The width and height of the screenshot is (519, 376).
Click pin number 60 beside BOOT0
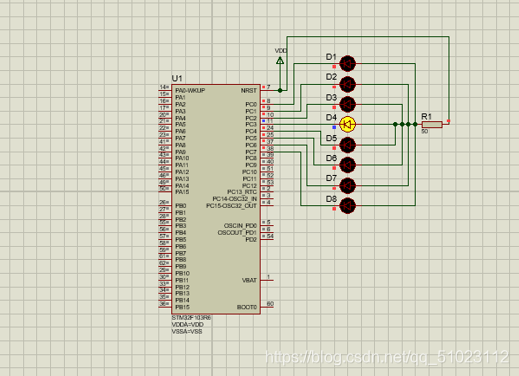click(270, 304)
